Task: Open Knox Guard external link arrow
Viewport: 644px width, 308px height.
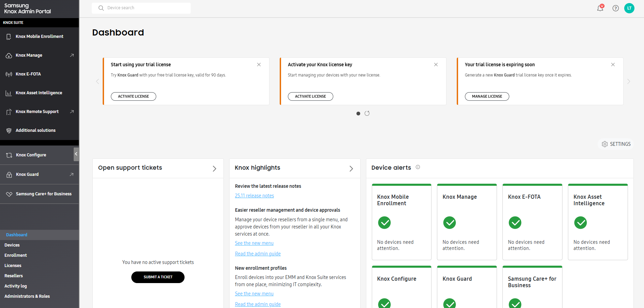Action: click(x=71, y=174)
